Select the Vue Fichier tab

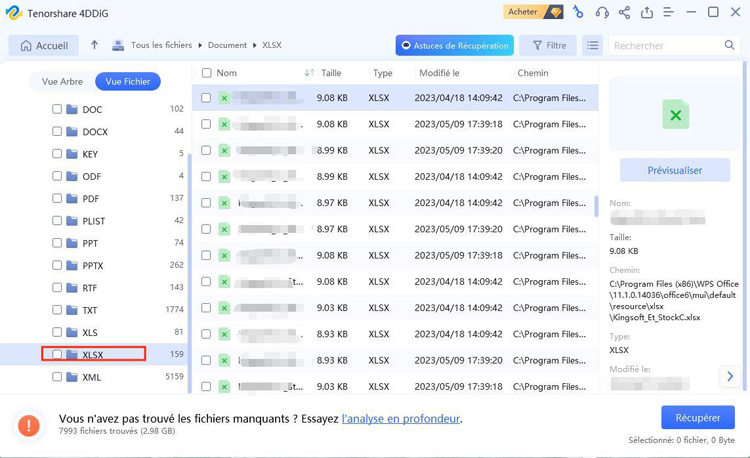point(127,82)
